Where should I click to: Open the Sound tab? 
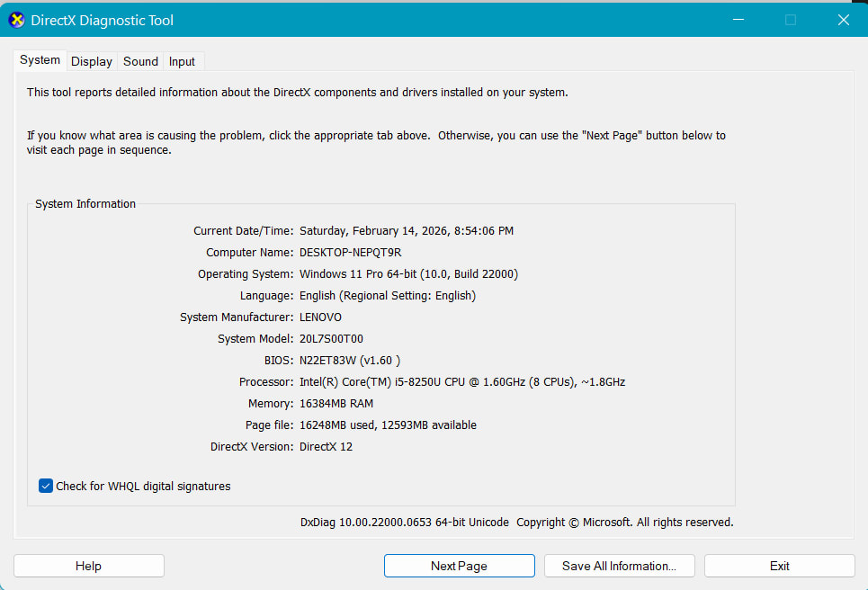click(140, 61)
